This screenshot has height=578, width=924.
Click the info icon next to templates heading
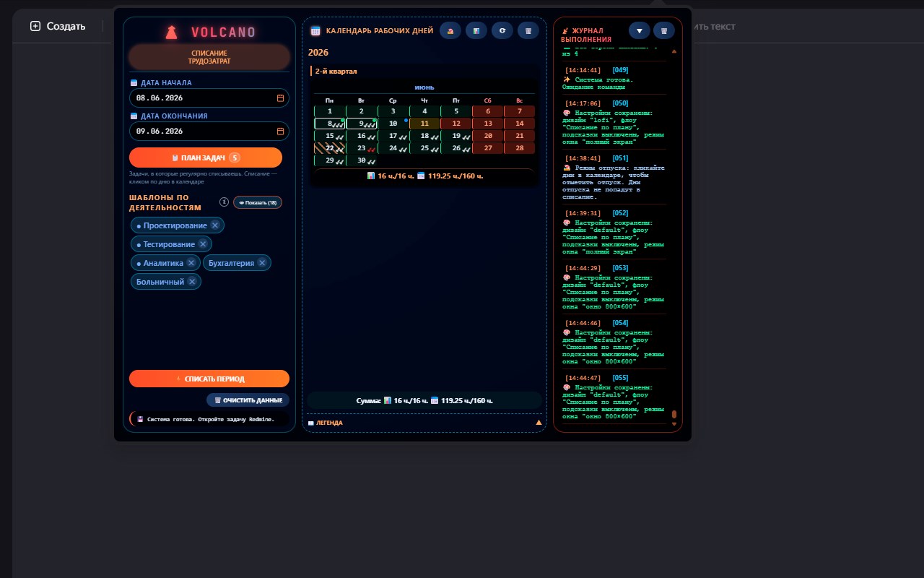[224, 202]
